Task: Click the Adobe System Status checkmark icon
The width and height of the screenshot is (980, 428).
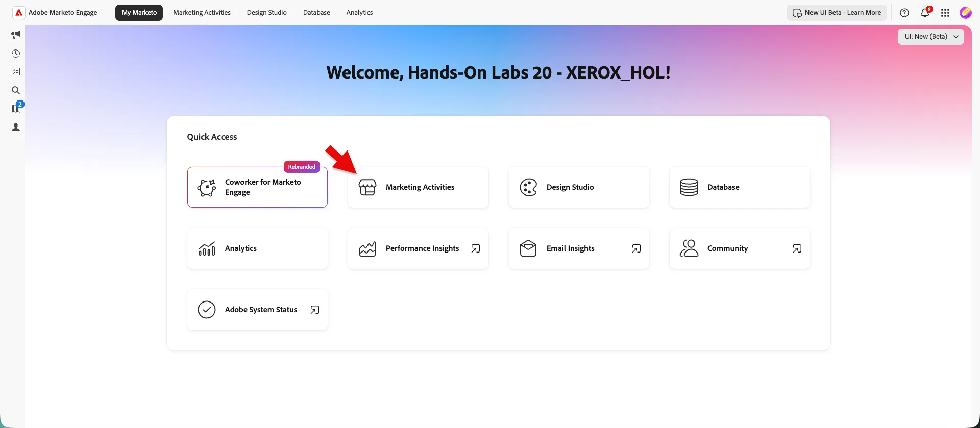Action: coord(207,310)
